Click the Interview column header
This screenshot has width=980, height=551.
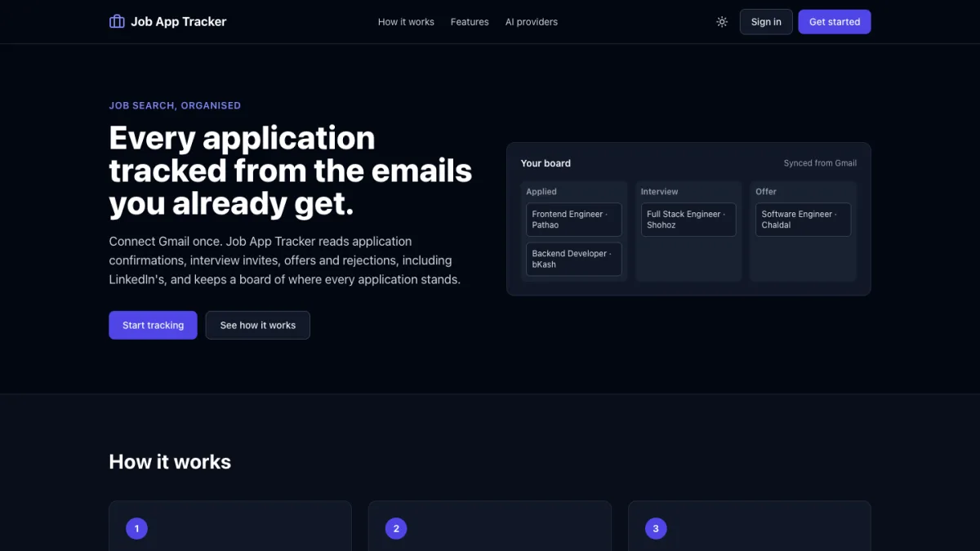[x=660, y=192]
